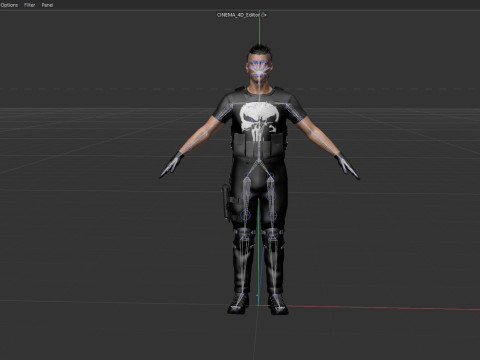Click the camera icon beside CINEMA_4D_Editor
Image resolution: width=480 pixels, height=360 pixels.
click(264, 15)
